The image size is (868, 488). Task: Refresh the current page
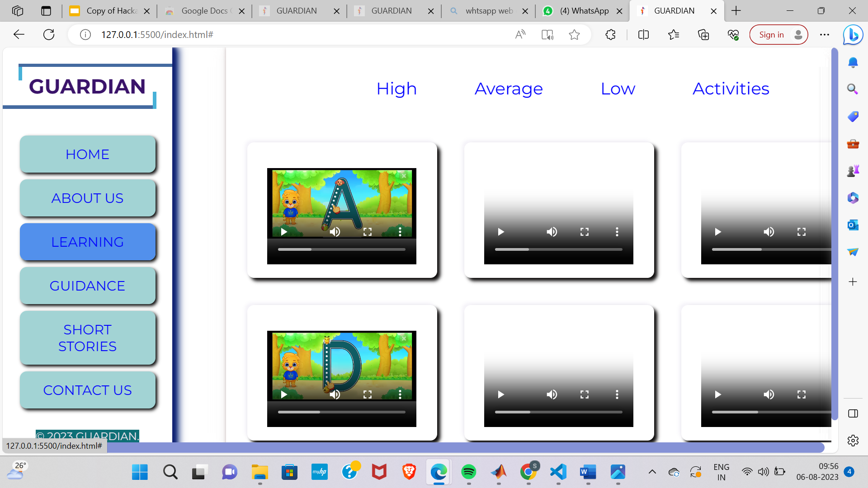[x=49, y=35]
